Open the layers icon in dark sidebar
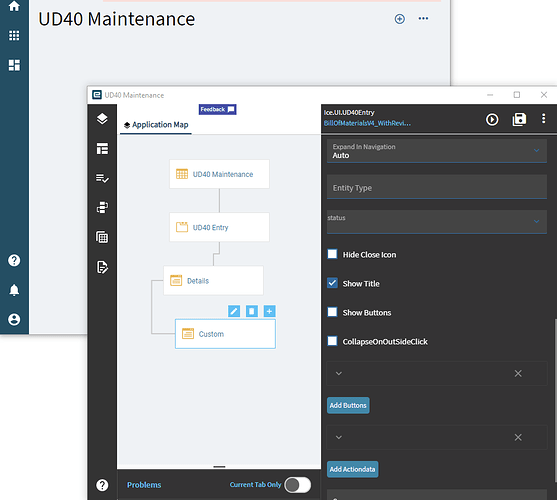 (x=102, y=119)
